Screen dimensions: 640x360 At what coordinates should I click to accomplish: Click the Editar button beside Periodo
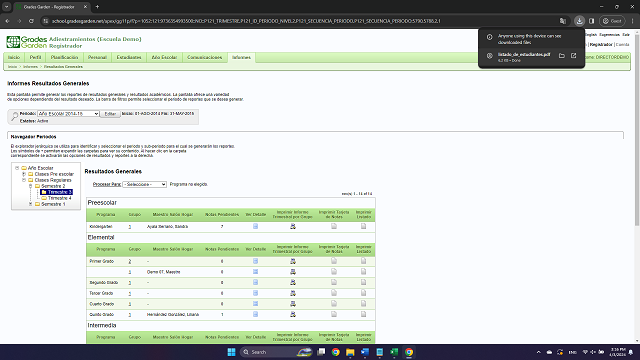[110, 114]
